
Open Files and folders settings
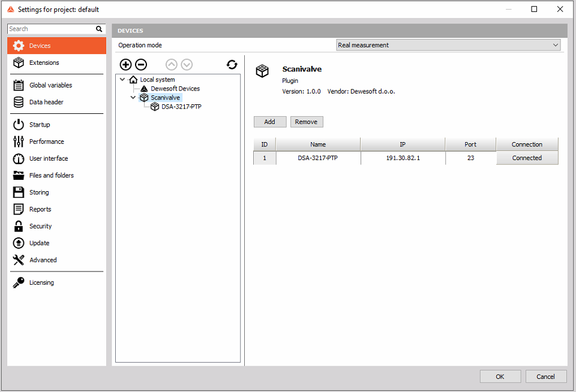(x=56, y=176)
